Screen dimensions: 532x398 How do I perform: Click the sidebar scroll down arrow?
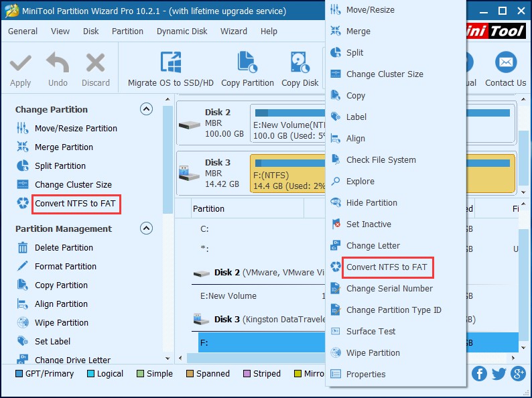[x=168, y=358]
